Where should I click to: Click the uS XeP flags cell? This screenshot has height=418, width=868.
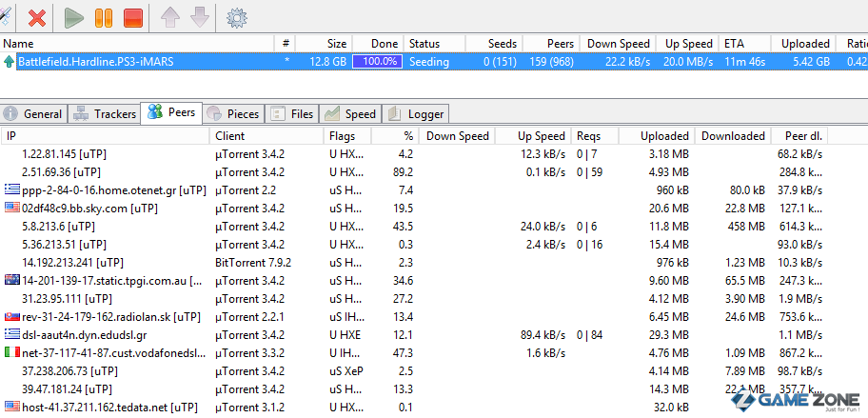[x=346, y=371]
